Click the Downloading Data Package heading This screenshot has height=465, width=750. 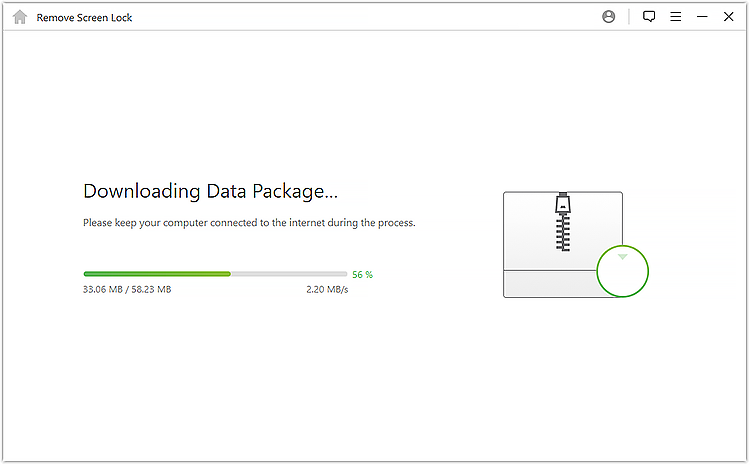click(x=210, y=191)
